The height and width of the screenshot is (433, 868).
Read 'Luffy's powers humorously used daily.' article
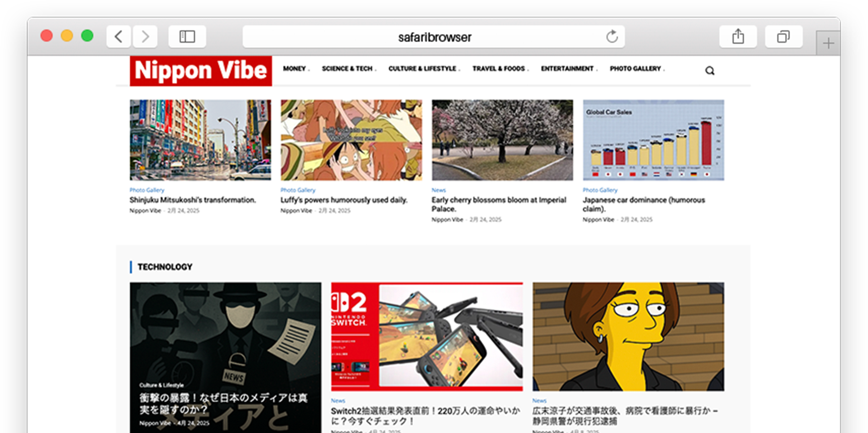point(344,200)
